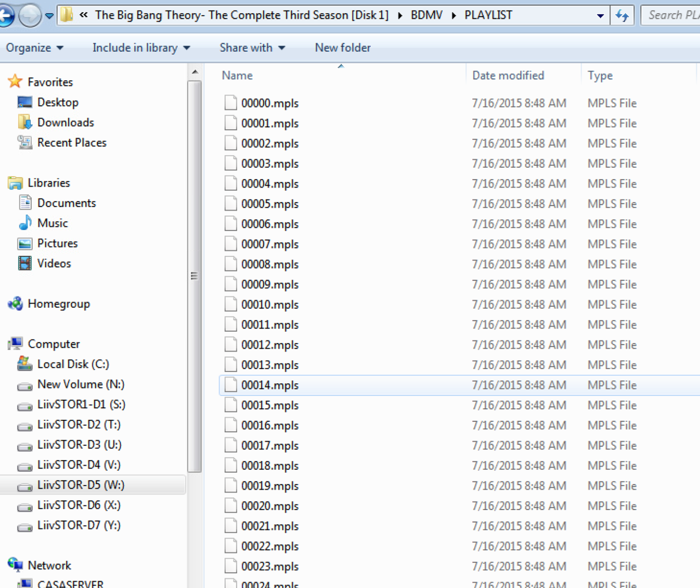
Task: Select file name 00020.mpls
Action: tap(270, 506)
